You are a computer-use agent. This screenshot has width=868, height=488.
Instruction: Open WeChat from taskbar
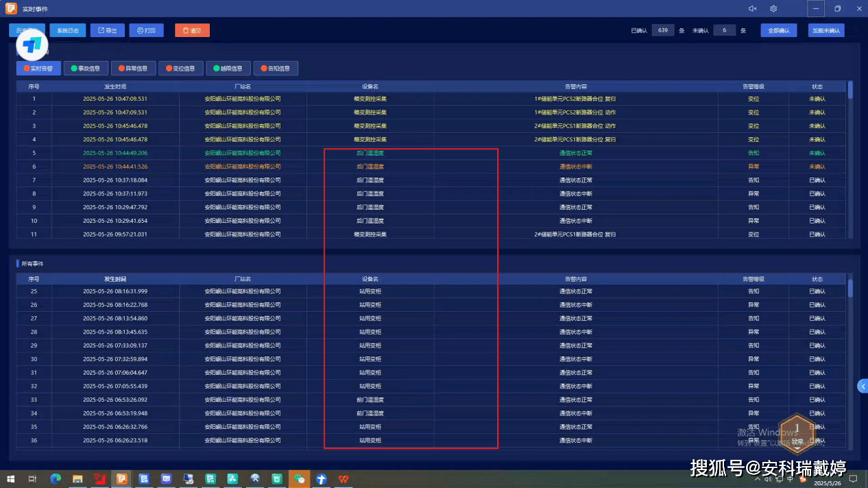299,478
